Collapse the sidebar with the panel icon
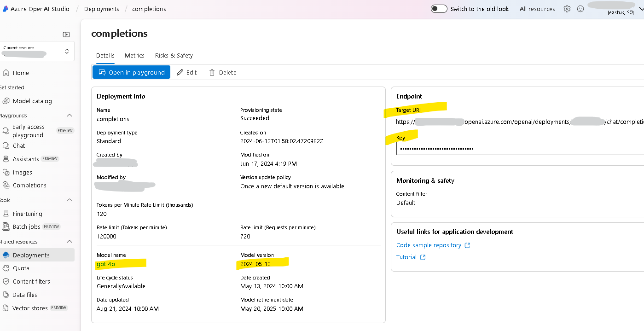The width and height of the screenshot is (644, 331). pos(66,35)
